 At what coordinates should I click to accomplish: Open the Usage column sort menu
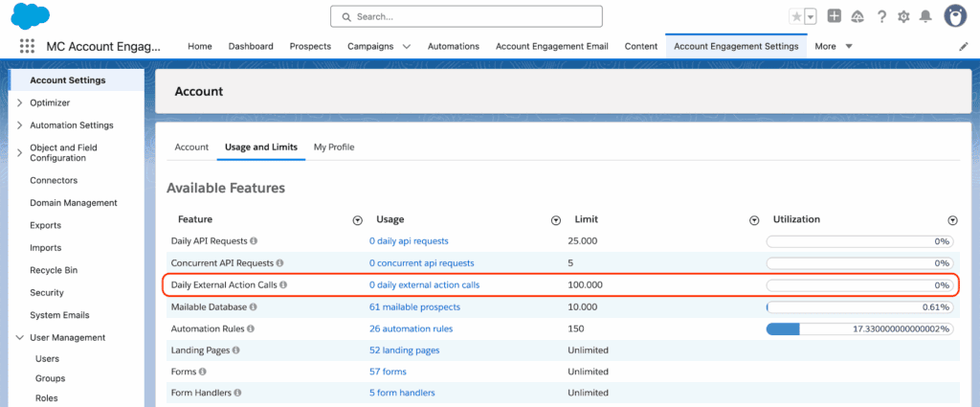[x=556, y=220]
